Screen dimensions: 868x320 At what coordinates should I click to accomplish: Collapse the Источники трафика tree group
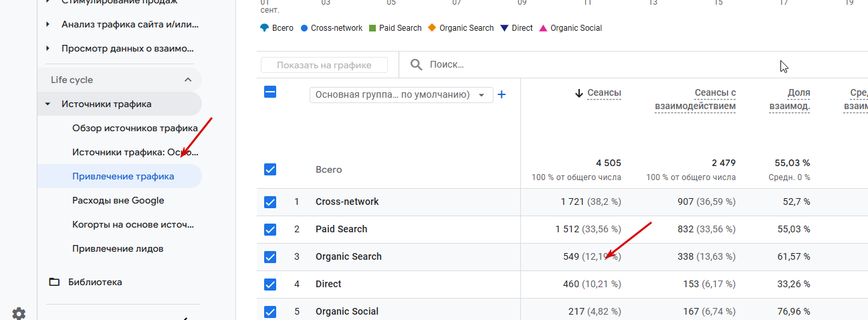click(47, 104)
